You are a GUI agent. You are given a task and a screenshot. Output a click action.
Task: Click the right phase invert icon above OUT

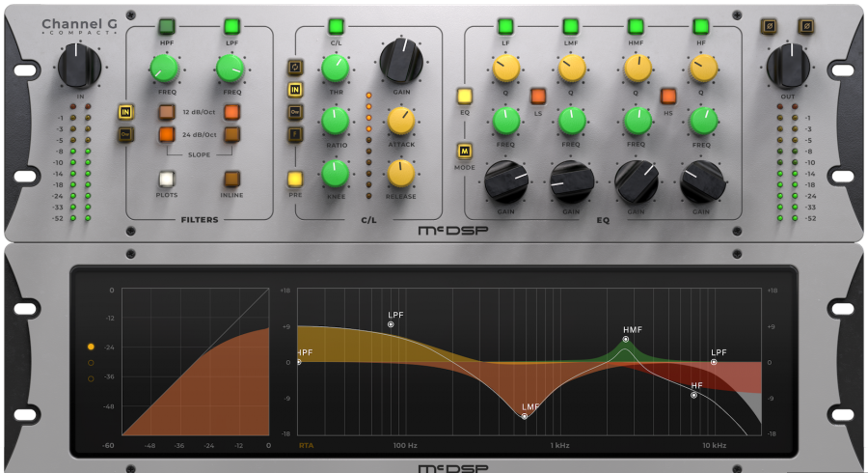806,26
